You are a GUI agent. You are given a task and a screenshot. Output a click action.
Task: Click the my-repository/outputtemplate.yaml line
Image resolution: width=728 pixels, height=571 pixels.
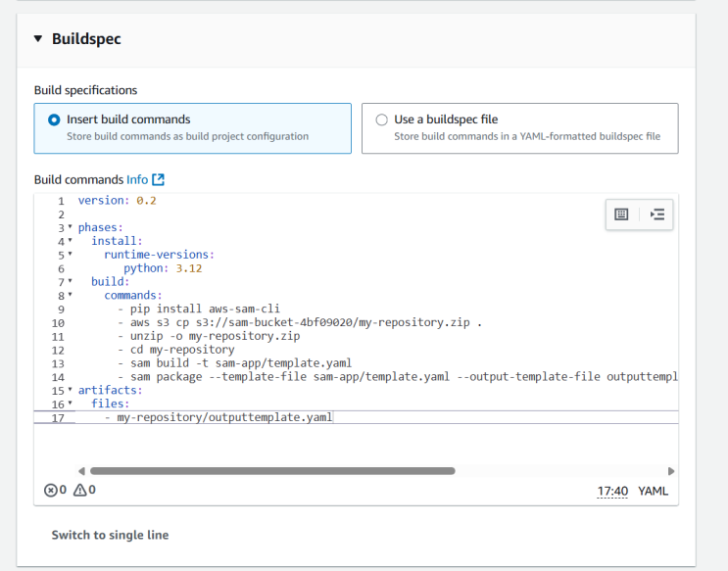218,417
